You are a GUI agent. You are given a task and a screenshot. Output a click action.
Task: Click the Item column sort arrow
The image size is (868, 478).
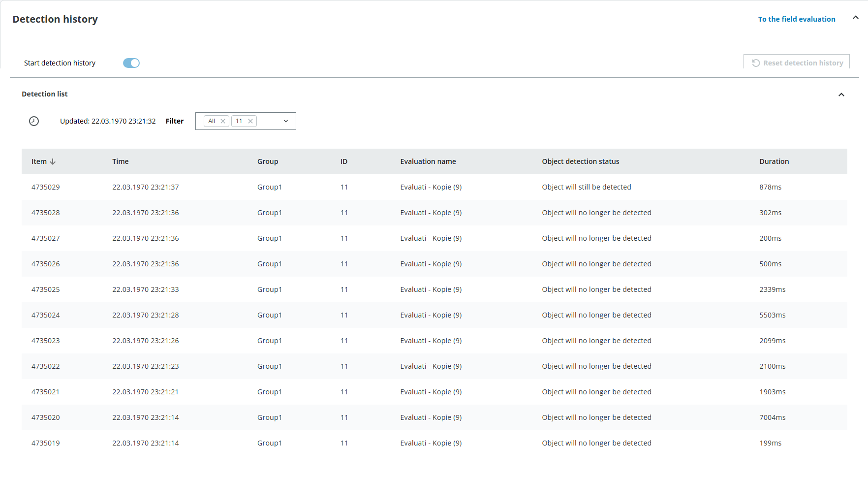(x=53, y=161)
